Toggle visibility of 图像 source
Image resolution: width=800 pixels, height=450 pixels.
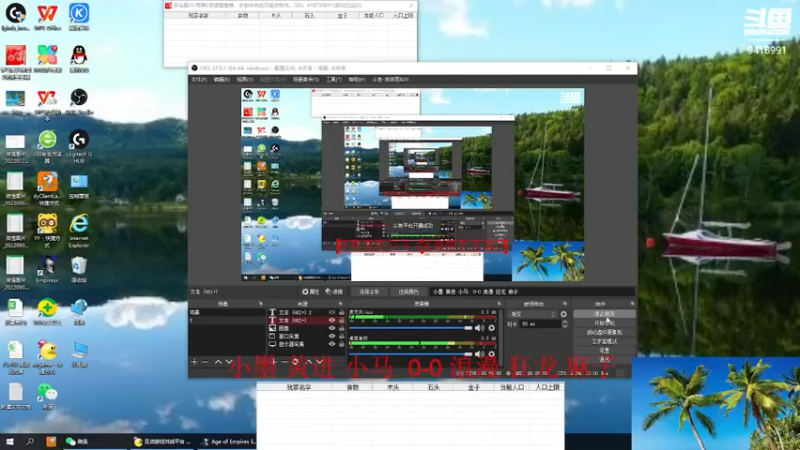[332, 328]
